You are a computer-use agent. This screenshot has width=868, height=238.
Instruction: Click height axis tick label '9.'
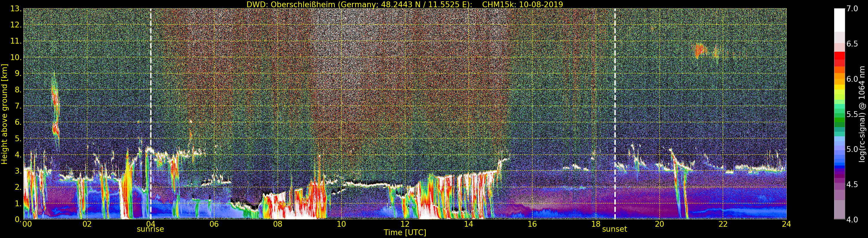pos(18,73)
